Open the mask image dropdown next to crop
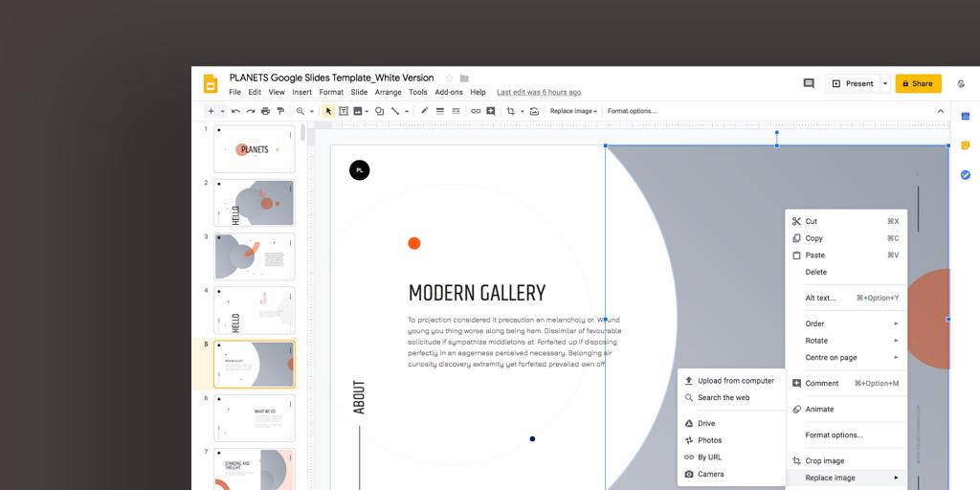980x490 pixels. pos(522,111)
